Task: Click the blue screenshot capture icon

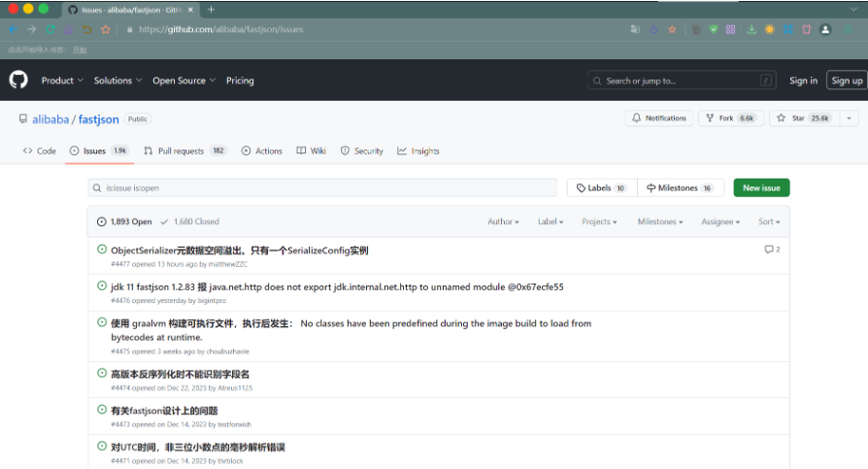Action: point(788,29)
